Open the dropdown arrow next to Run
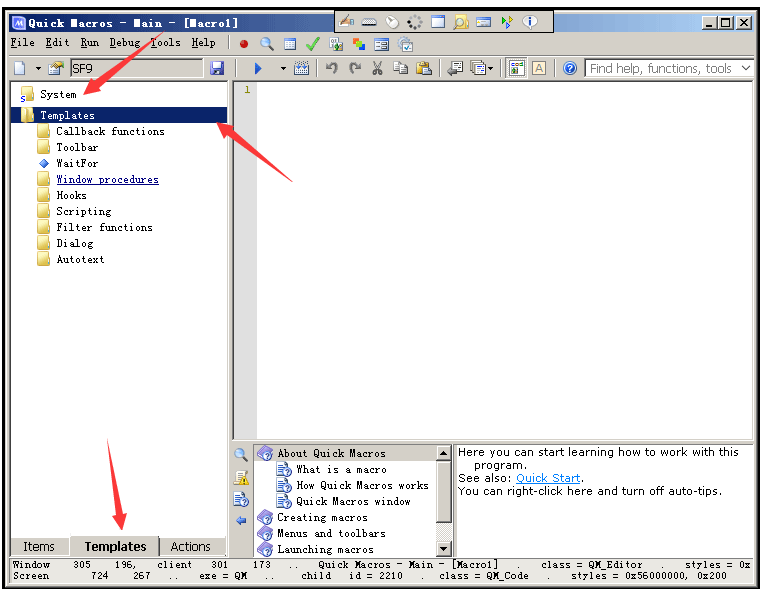 [283, 68]
